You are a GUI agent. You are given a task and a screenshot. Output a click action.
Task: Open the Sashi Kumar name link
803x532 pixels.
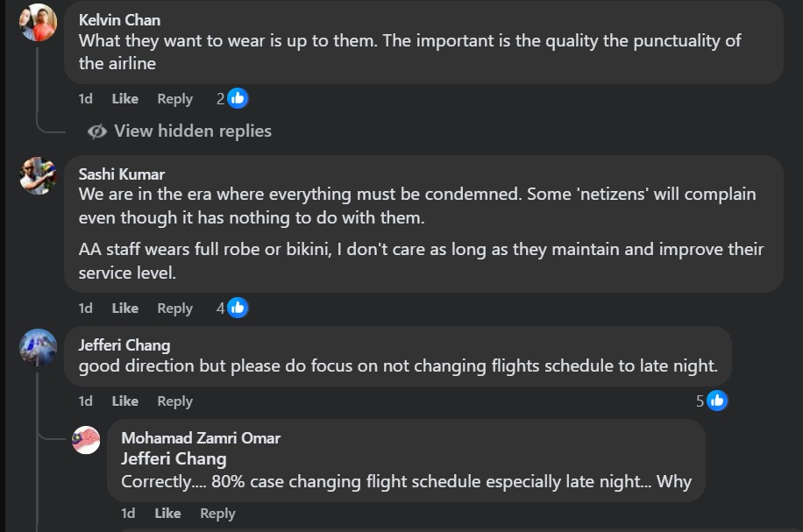(x=122, y=174)
